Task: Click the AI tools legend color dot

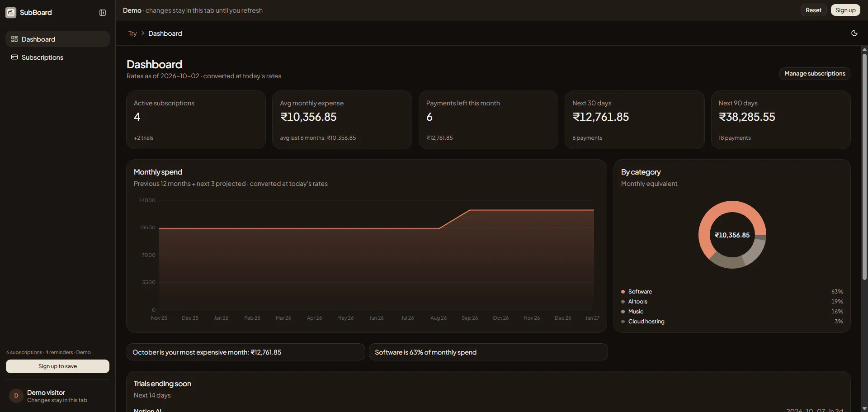Action: (x=623, y=302)
